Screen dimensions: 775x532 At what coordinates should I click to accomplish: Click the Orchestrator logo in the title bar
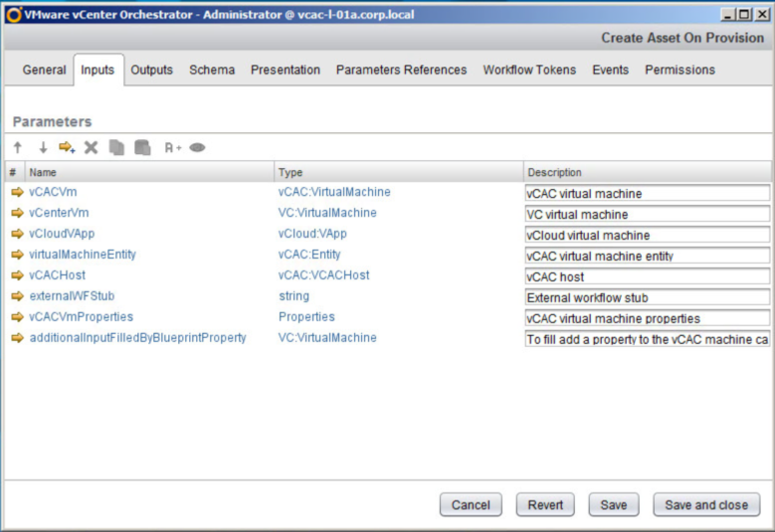[14, 15]
